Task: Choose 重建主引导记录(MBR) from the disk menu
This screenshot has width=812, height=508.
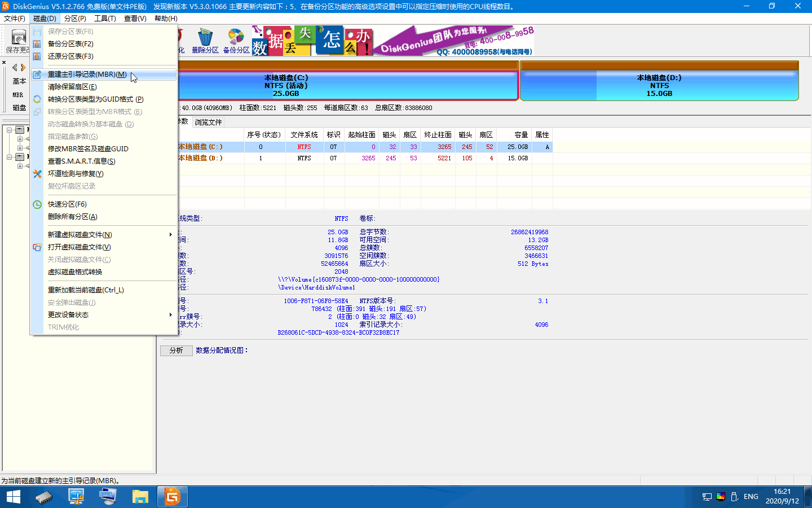Action: click(87, 75)
